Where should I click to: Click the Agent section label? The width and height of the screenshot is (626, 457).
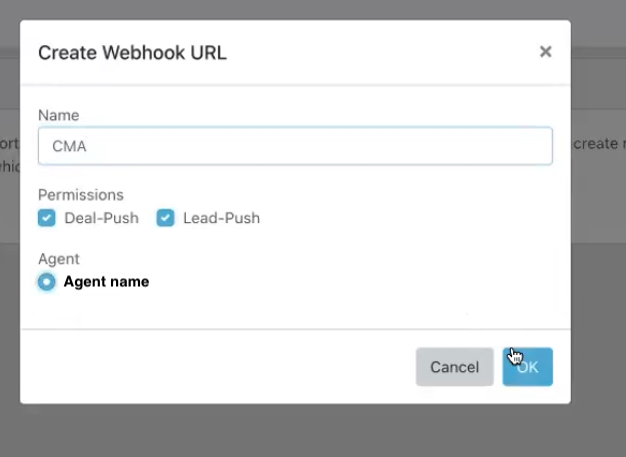[x=59, y=259]
